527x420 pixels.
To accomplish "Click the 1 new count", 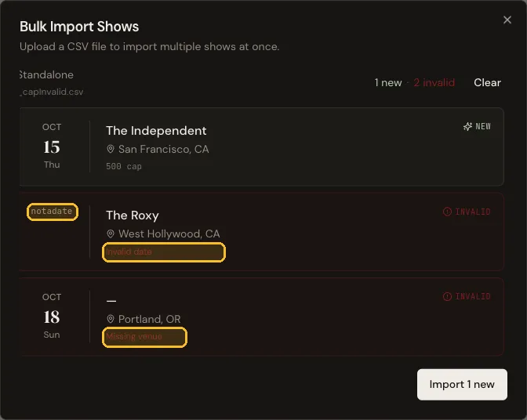I will pos(388,82).
